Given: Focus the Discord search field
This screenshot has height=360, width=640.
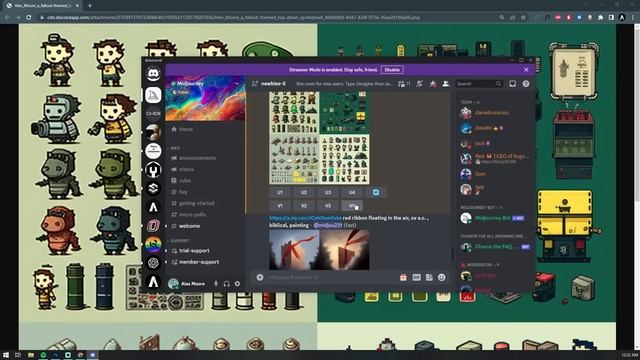Looking at the screenshot, I should pos(479,84).
